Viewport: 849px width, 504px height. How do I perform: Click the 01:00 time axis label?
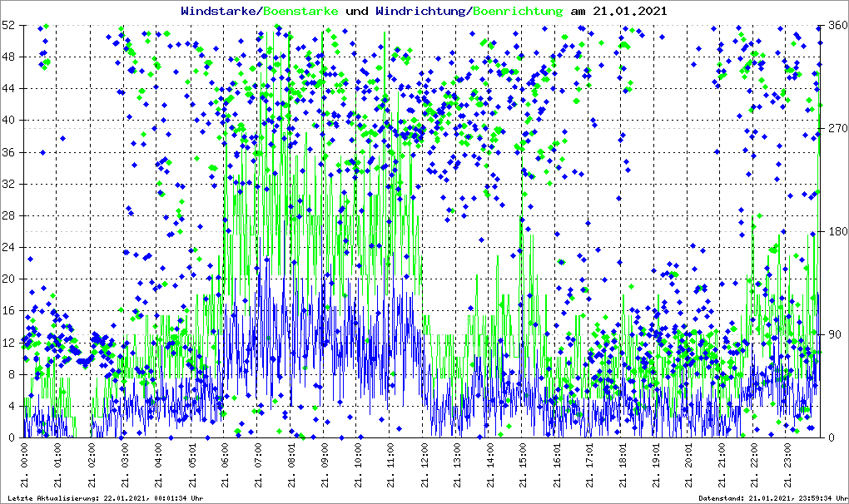pyautogui.click(x=57, y=465)
